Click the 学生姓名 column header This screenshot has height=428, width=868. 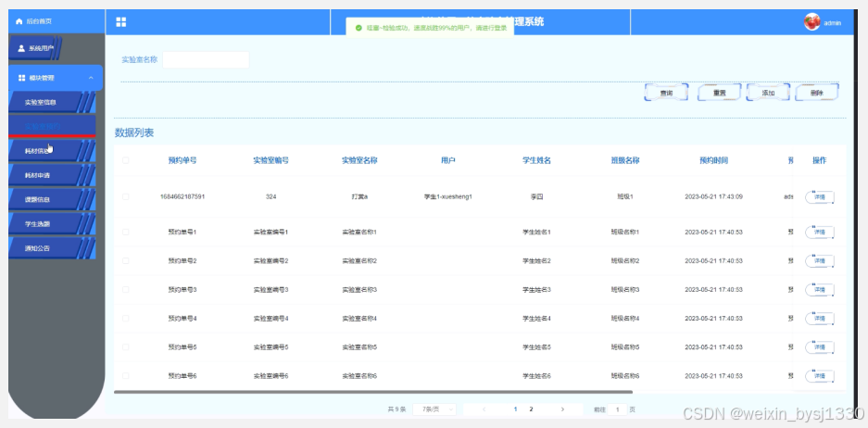pos(536,160)
